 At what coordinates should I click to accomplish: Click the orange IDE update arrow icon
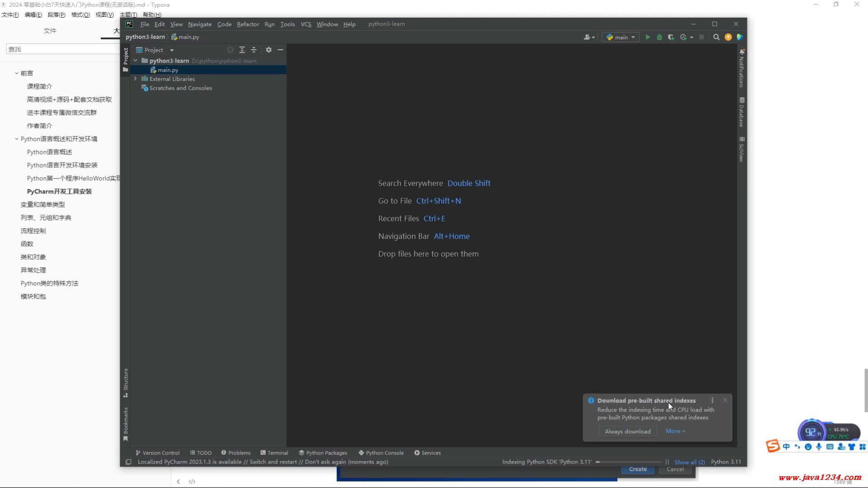[x=728, y=37]
